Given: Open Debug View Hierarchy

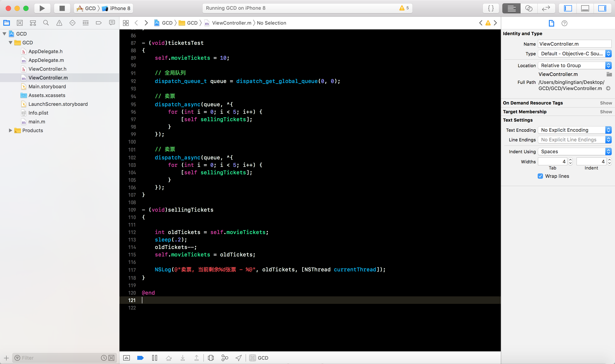Looking at the screenshot, I should (211, 358).
